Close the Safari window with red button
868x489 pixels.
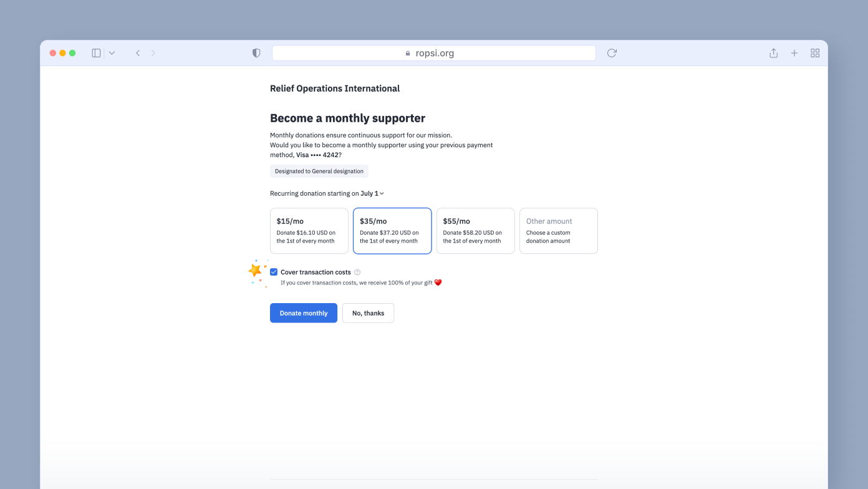coord(53,53)
